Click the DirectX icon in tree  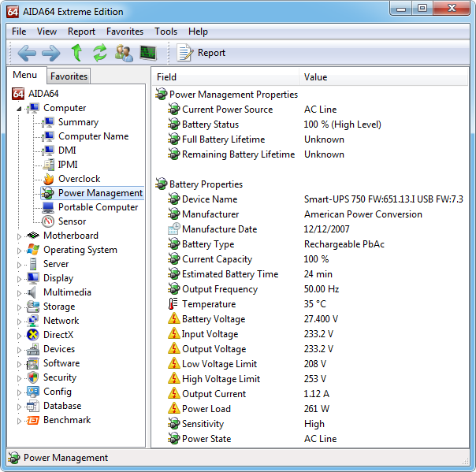33,335
